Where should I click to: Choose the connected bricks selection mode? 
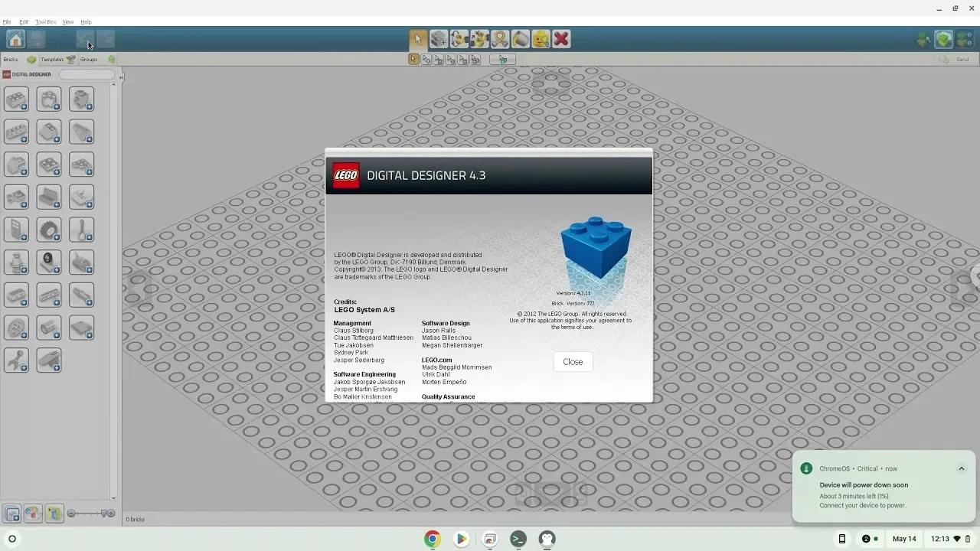coord(439,60)
